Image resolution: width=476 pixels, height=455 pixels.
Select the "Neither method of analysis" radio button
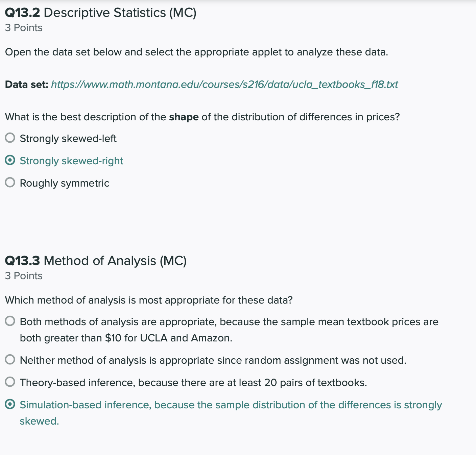(10, 360)
